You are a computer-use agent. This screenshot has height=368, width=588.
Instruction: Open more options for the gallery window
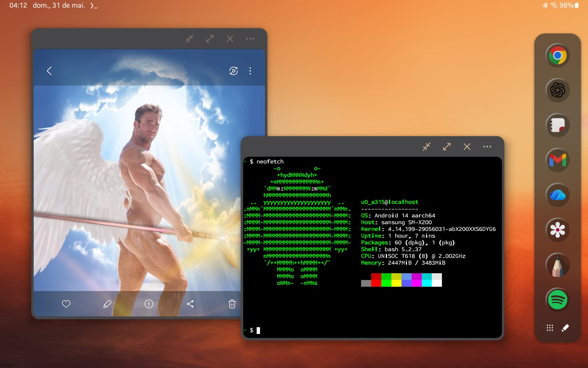pyautogui.click(x=250, y=39)
